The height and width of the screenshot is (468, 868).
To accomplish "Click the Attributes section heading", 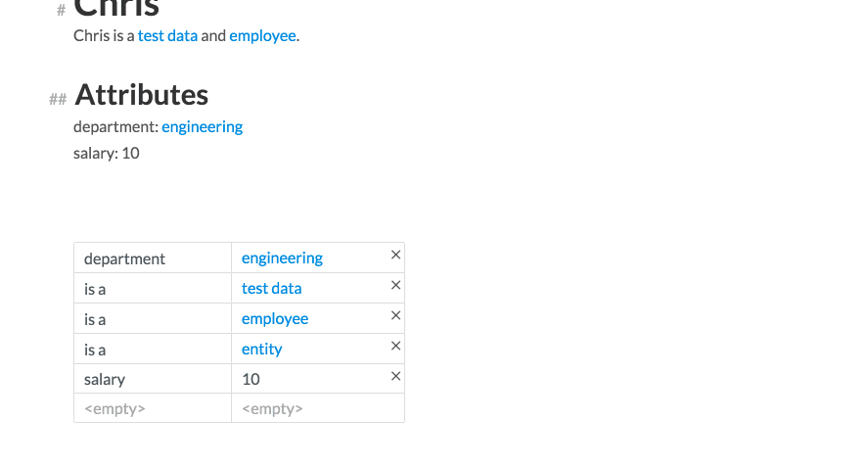I will click(141, 95).
